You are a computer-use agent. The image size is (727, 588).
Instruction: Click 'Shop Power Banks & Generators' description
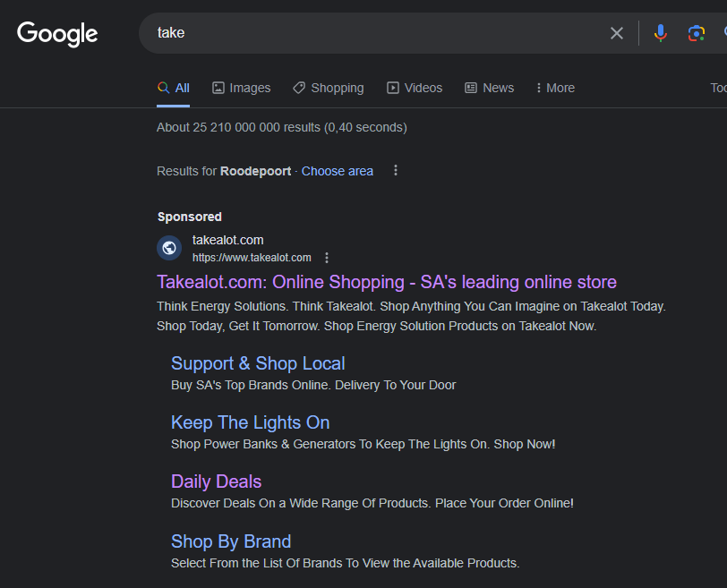[x=363, y=444]
